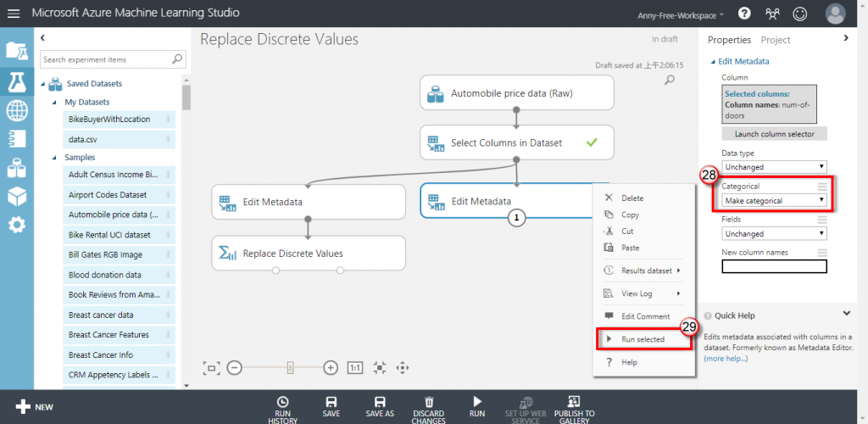Image resolution: width=868 pixels, height=424 pixels.
Task: Click the zoom out minus button
Action: 235,367
